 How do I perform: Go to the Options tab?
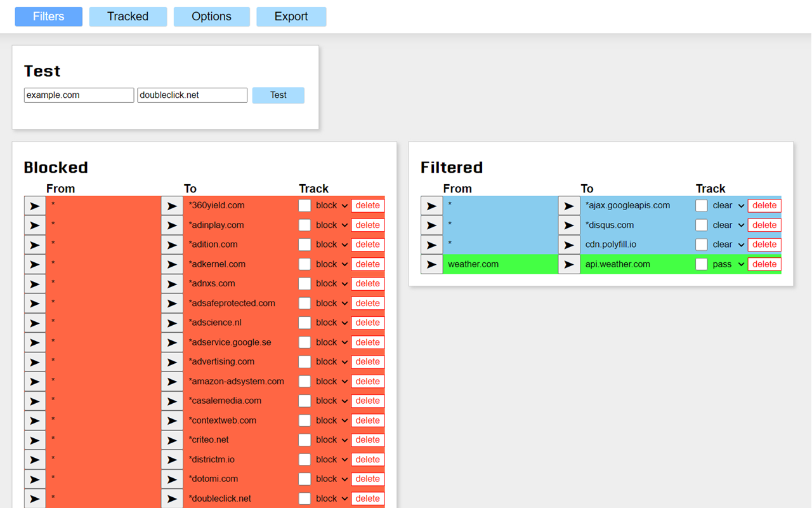(212, 17)
